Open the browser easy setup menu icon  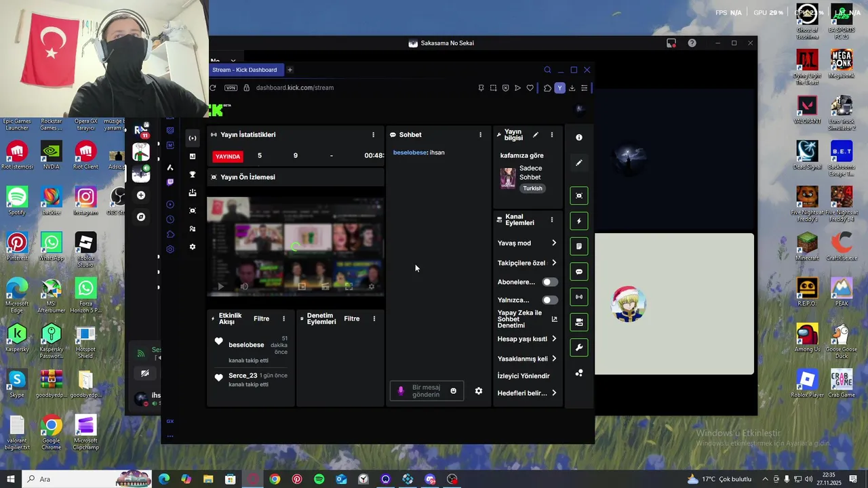pos(584,88)
